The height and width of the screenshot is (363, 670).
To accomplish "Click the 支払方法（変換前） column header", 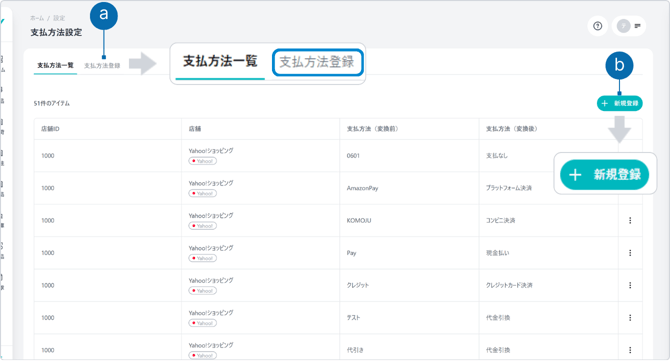I will click(372, 129).
